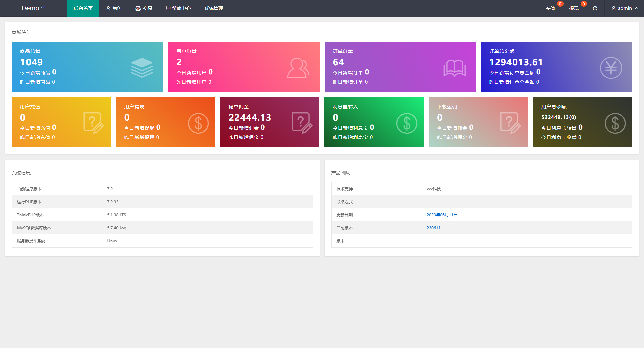
Task: Click the open book icon in 订单总量 card
Action: 454,68
